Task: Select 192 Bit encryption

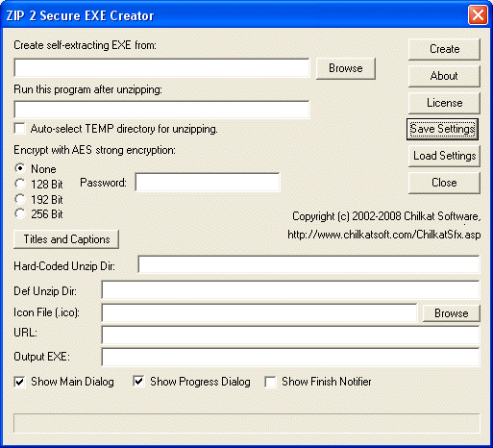Action: coord(20,199)
